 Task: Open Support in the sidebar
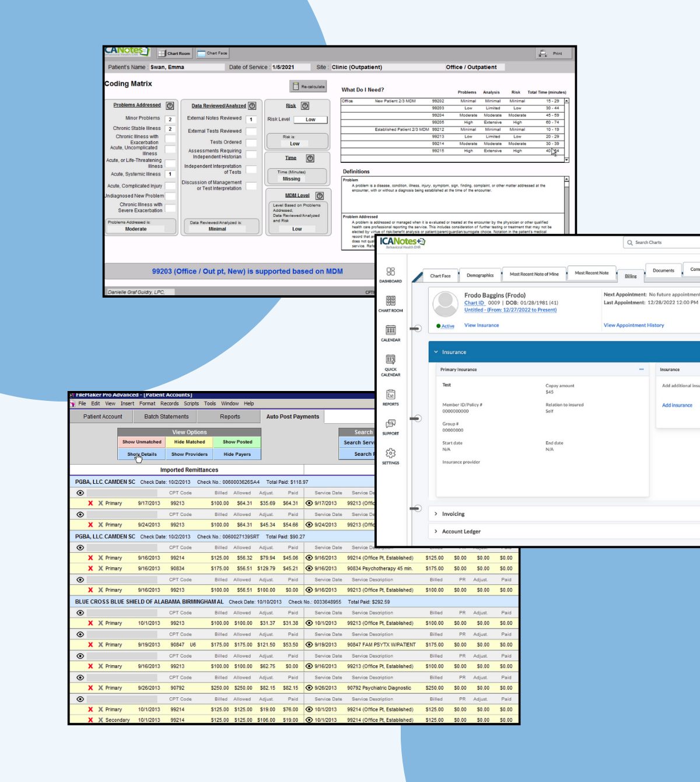point(390,427)
